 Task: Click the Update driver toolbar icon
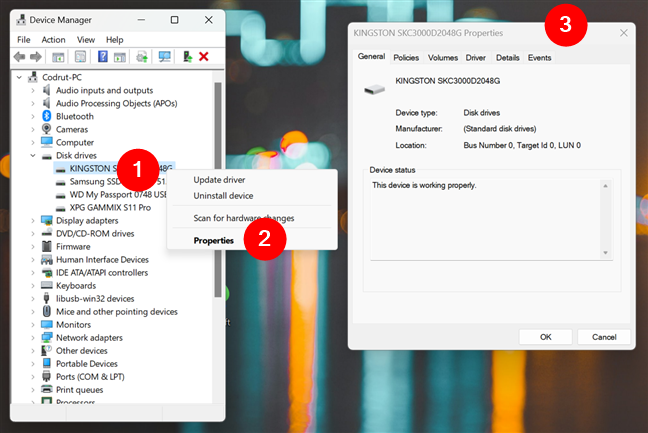click(x=142, y=57)
